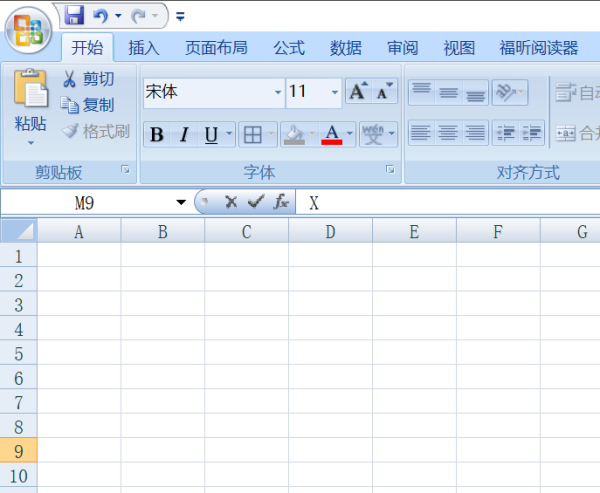Expand paste options arrow under 粘贴
This screenshot has height=493, width=600.
31,143
